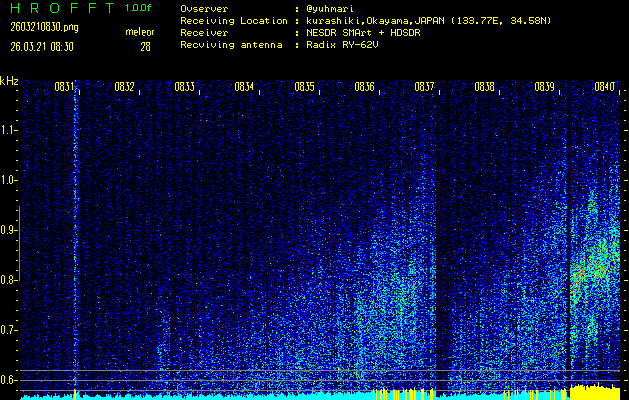This screenshot has height=400, width=629.
Task: Click the 0.7 kHz axis label
Action: (7, 330)
